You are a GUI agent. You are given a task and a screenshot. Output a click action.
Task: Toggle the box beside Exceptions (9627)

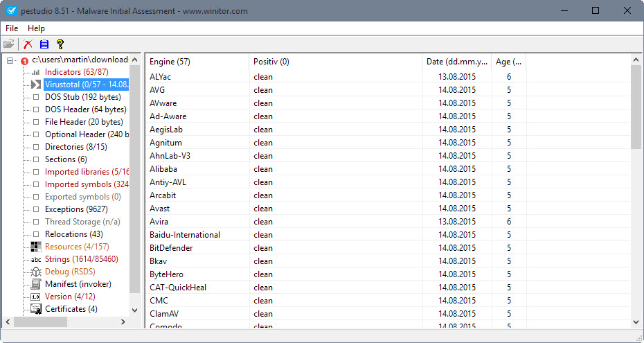coord(36,209)
